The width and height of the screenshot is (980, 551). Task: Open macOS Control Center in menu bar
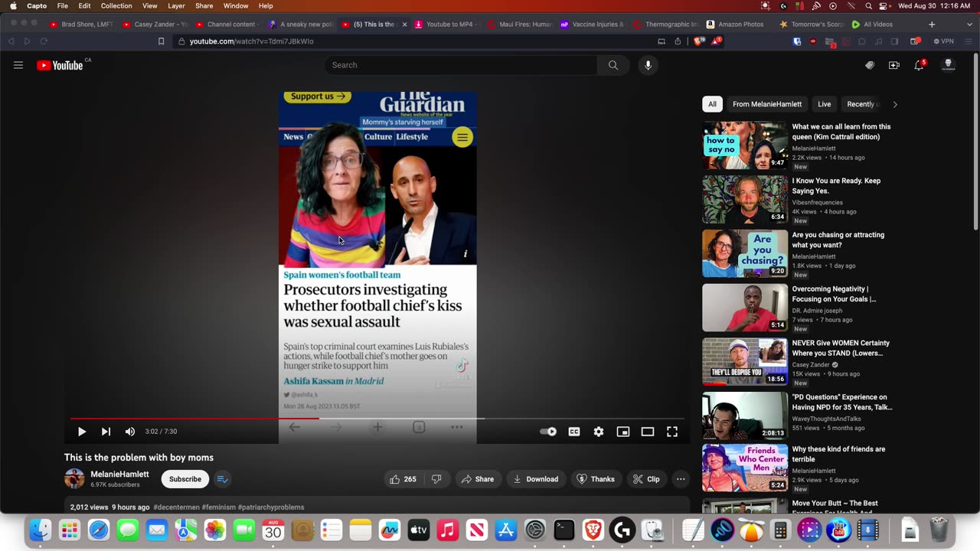(883, 6)
